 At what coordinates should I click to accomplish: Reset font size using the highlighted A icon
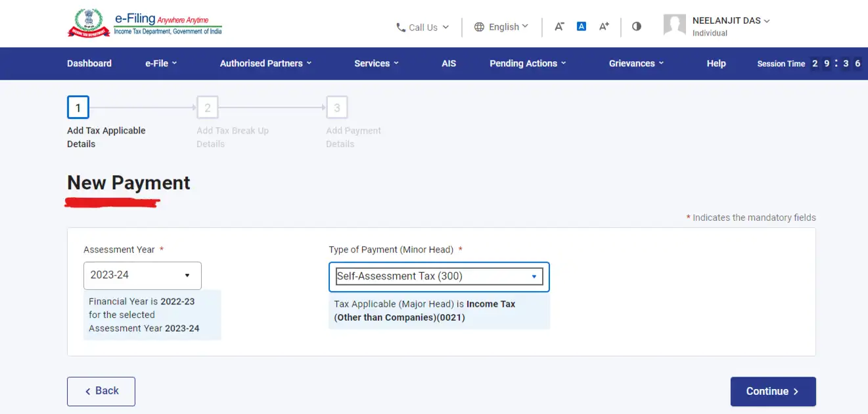coord(581,26)
